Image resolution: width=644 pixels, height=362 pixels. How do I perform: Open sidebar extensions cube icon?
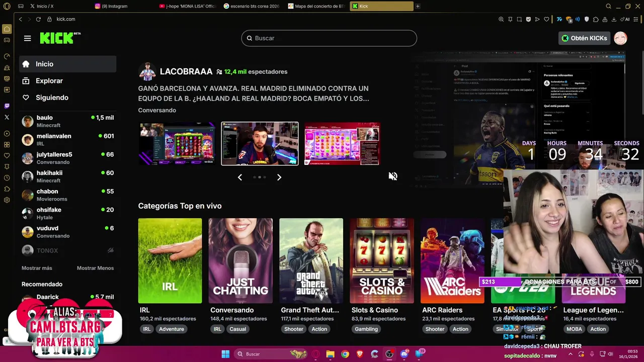pos(7,189)
